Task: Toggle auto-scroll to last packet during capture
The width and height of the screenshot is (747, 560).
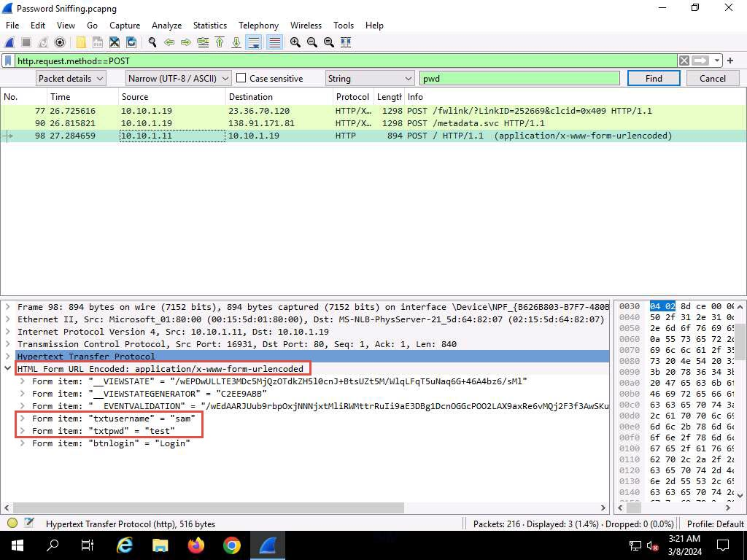Action: 254,42
